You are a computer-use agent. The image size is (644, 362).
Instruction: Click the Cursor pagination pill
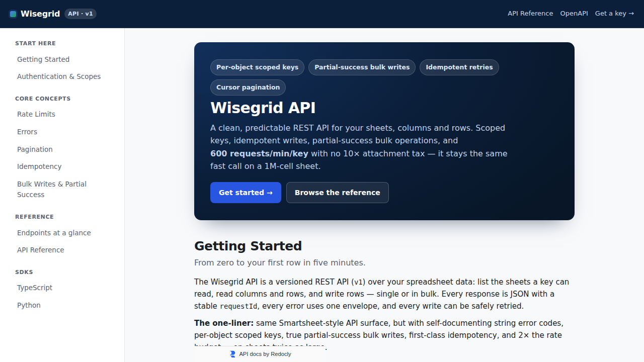tap(248, 87)
